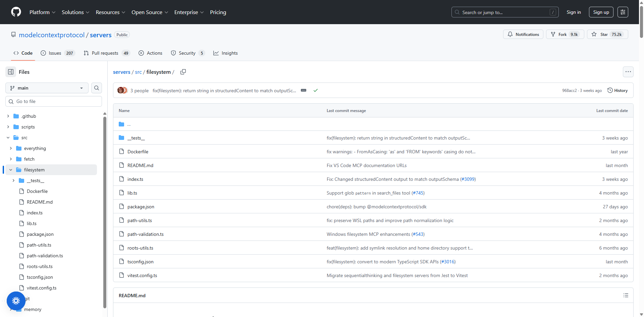Open the README outline list icon
The image size is (644, 317).
[626, 295]
